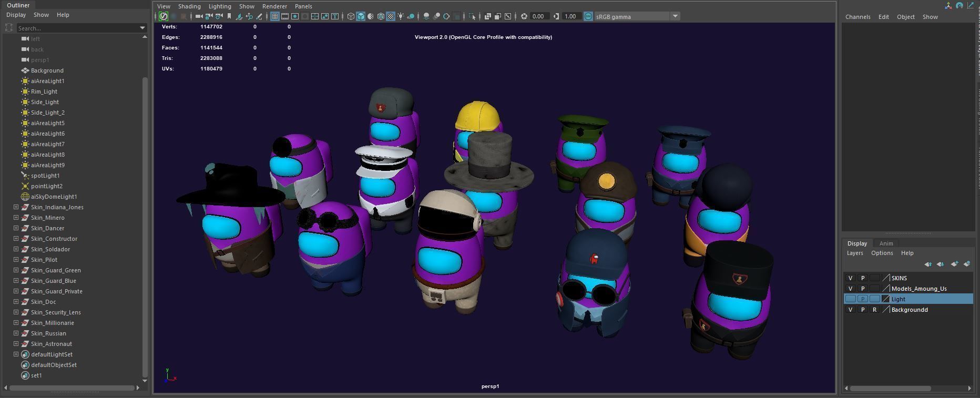Click the Lock Camera icon
The height and width of the screenshot is (398, 980).
(x=209, y=16)
